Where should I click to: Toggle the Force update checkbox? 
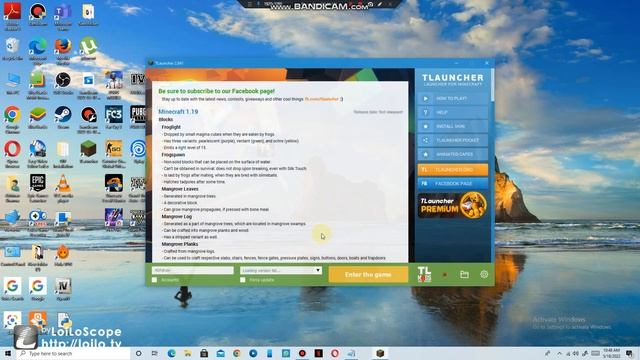click(243, 280)
